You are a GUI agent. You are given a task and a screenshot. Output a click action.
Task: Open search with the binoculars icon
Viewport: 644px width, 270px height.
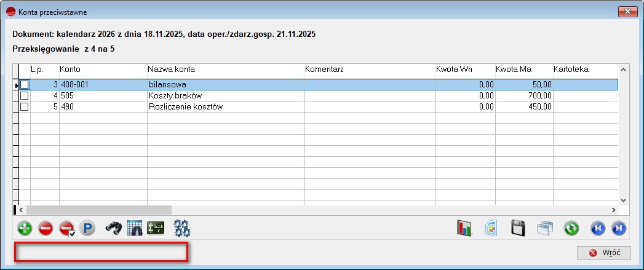coord(114,229)
